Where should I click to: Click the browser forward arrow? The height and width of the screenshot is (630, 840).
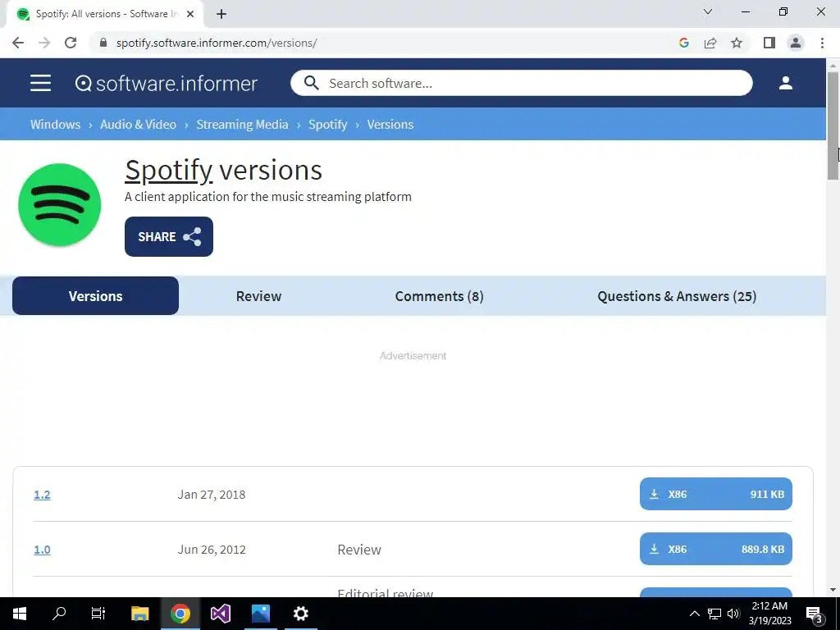coord(44,43)
